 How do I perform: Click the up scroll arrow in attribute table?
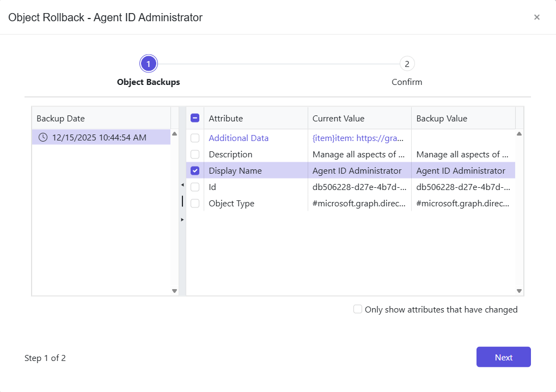tap(518, 132)
